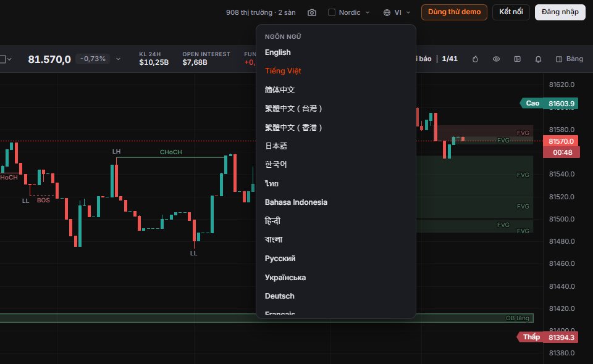Enable the Nordic checkbox
The height and width of the screenshot is (364, 593).
coord(332,12)
